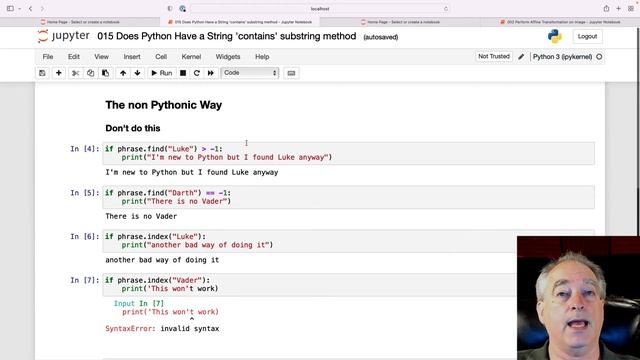Reload the page icon in address bar
Viewport: 640px width, 360px height.
pos(446,9)
